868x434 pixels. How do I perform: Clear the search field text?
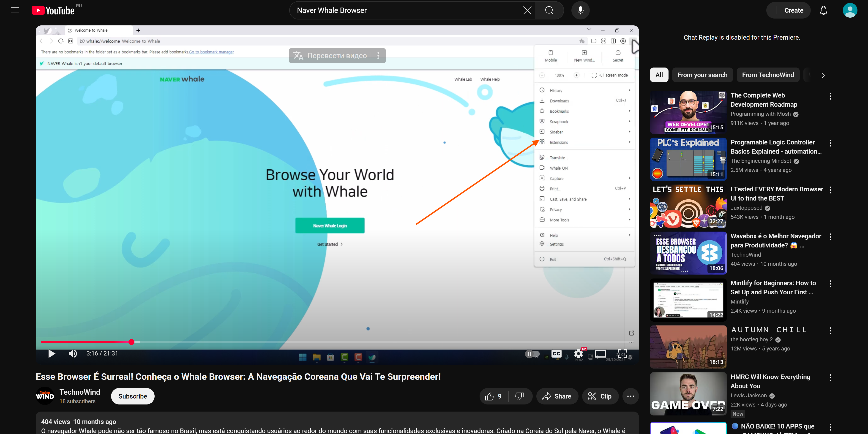point(527,11)
